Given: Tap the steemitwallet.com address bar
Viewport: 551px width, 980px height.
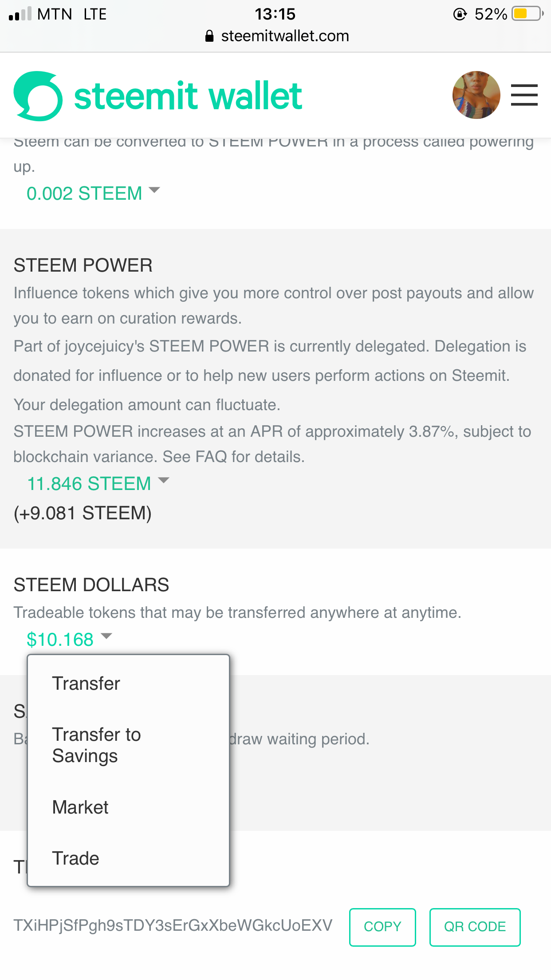Looking at the screenshot, I should (x=285, y=36).
